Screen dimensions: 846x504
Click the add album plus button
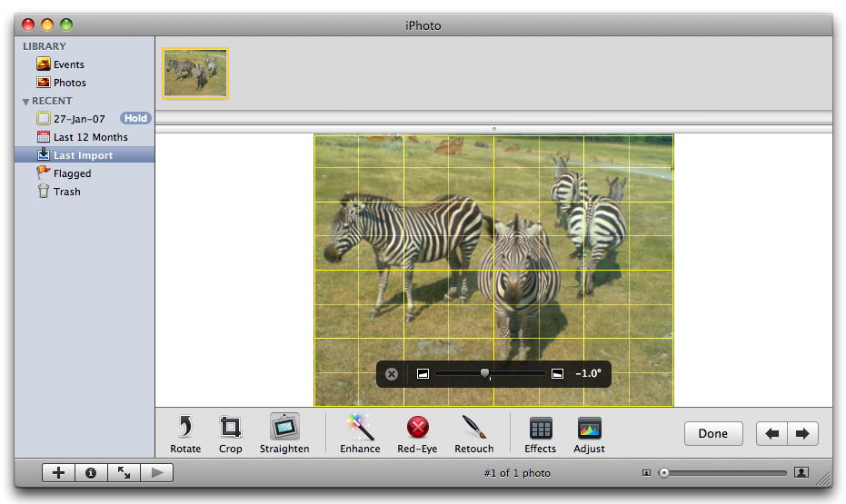coord(58,472)
